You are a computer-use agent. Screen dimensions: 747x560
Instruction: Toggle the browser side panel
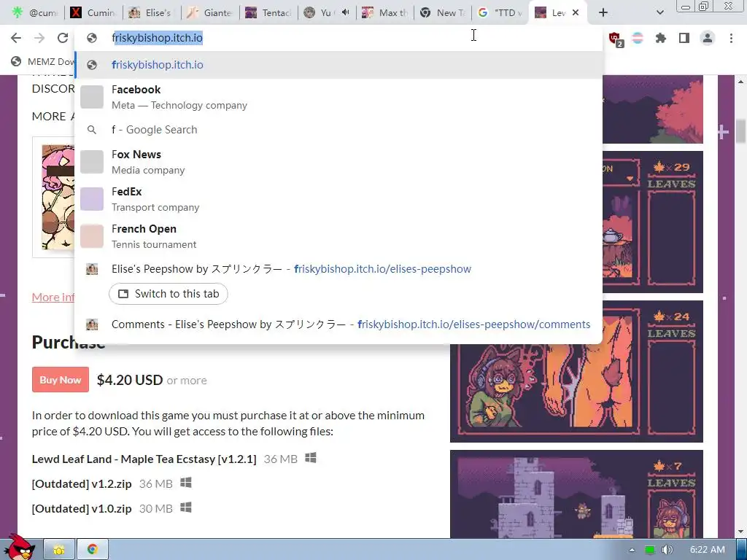(x=684, y=38)
